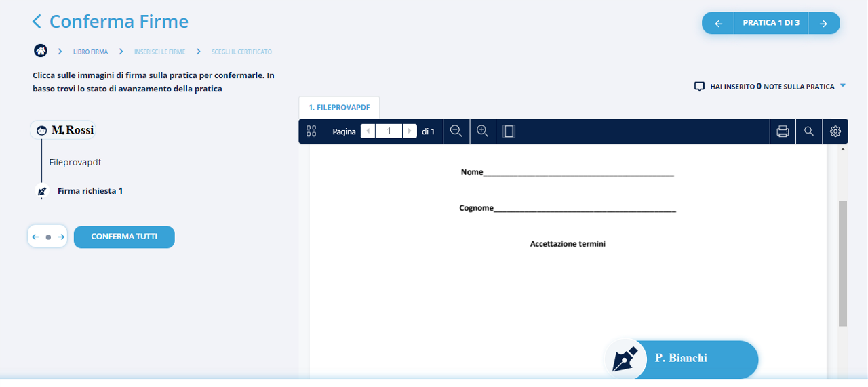Zoom in the PDF document

483,131
